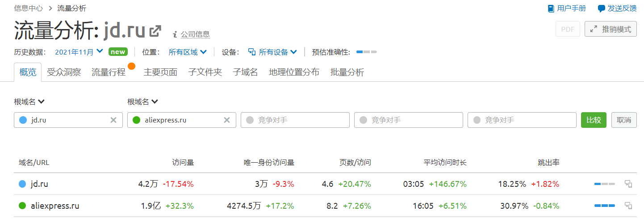Click the green new badge
The image size is (644, 219).
pyautogui.click(x=118, y=52)
